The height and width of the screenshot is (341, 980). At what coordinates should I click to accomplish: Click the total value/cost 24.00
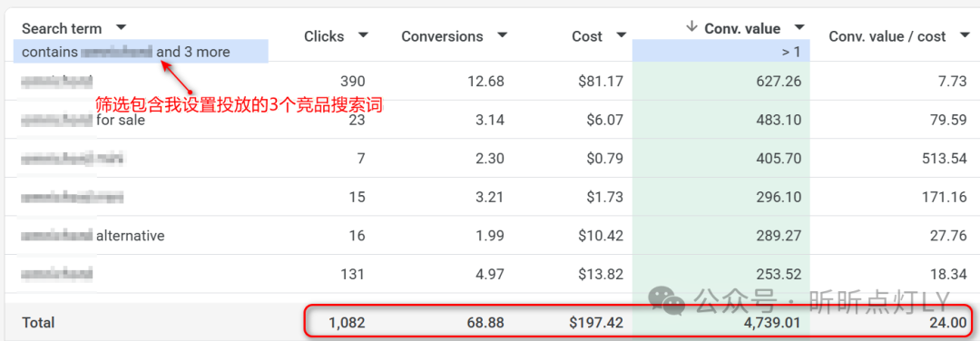(949, 322)
